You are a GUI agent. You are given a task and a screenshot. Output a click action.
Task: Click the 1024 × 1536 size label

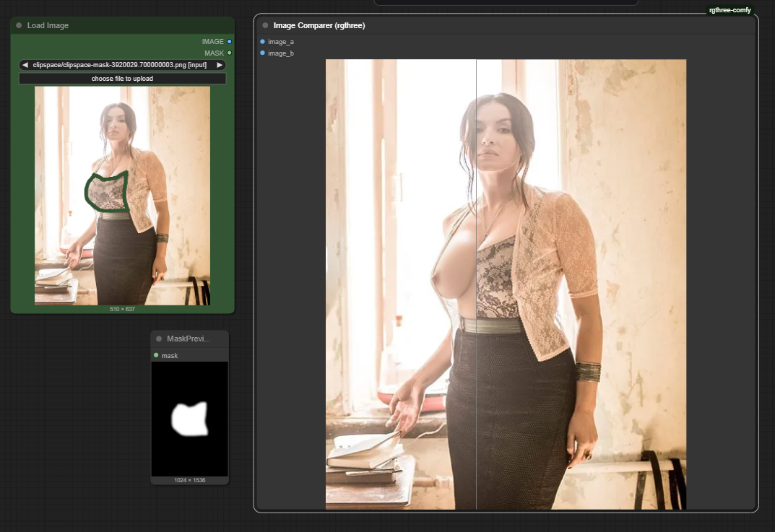[x=190, y=480]
